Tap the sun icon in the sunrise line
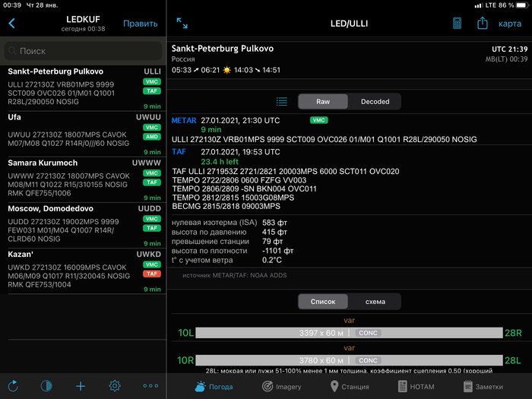The image size is (532, 399). [226, 70]
